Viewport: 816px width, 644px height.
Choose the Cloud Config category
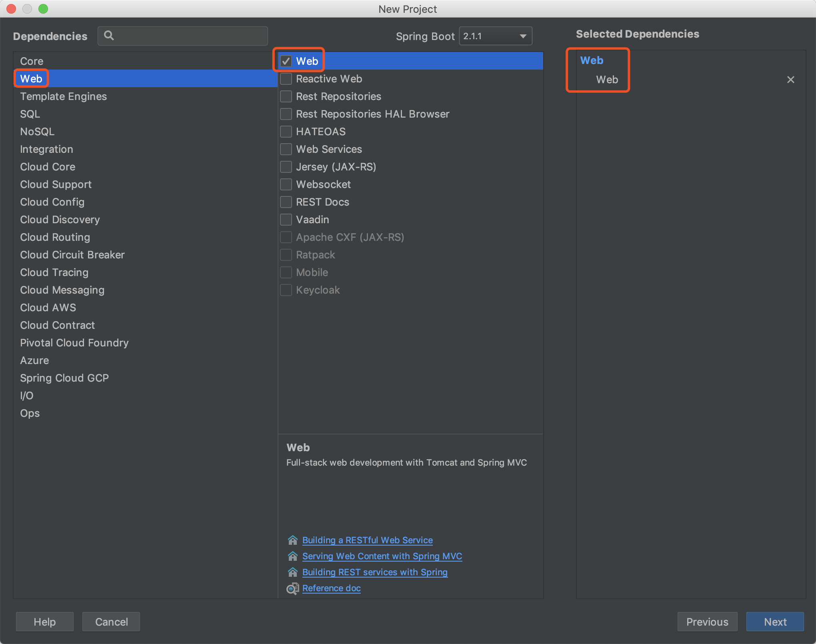52,202
